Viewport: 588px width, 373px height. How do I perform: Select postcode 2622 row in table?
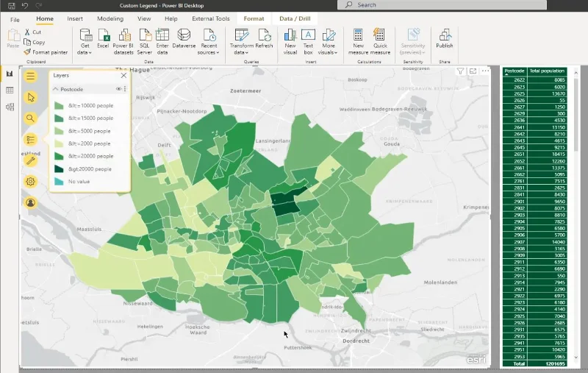click(535, 80)
